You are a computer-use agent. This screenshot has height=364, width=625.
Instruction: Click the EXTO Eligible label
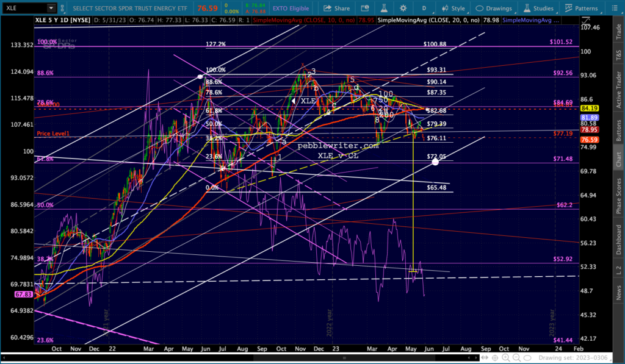[291, 9]
